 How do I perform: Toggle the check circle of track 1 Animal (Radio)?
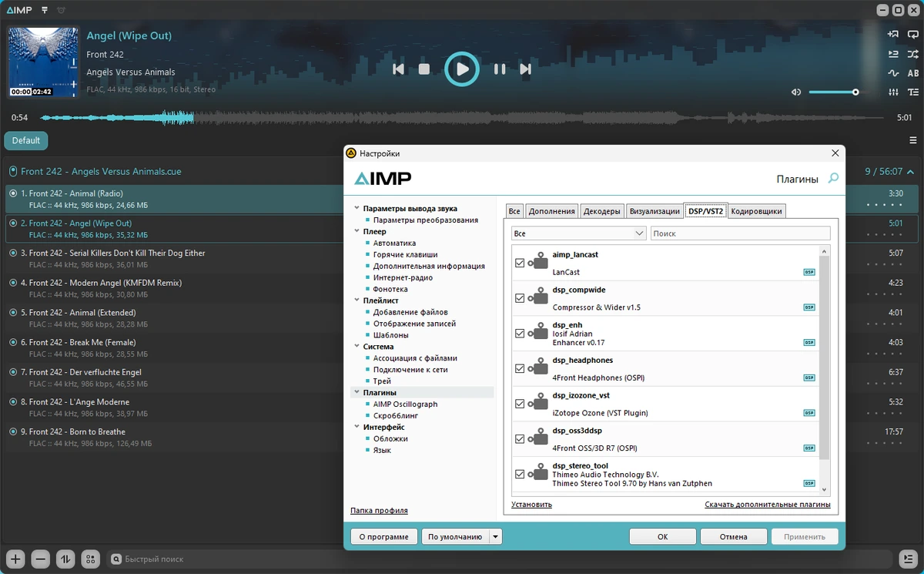[x=13, y=193]
